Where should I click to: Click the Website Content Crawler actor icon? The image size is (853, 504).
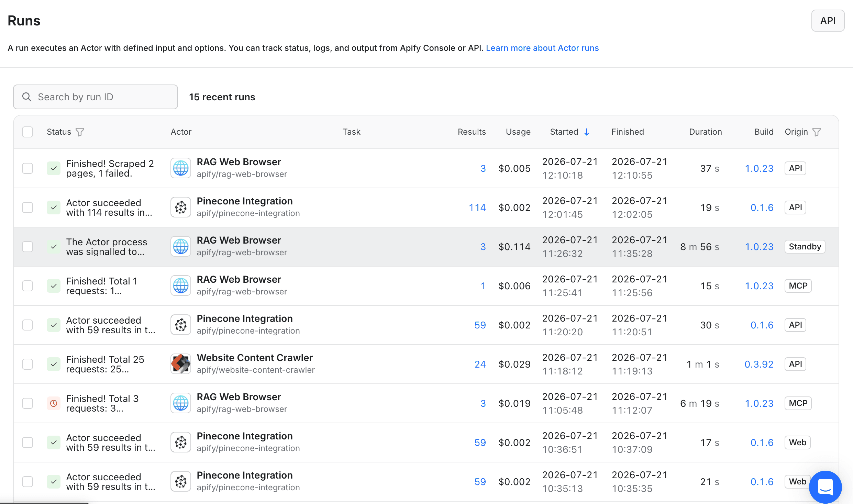coord(181,364)
